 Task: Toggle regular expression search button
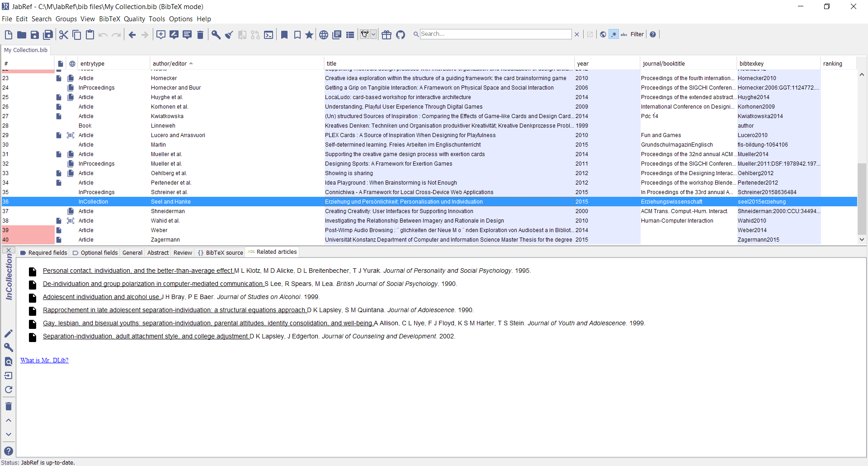coord(613,34)
